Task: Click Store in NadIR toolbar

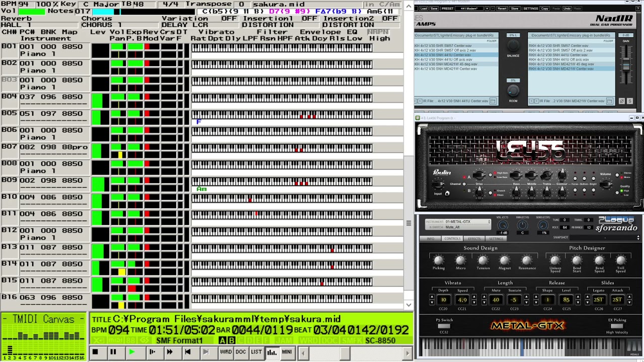Action: [515, 9]
